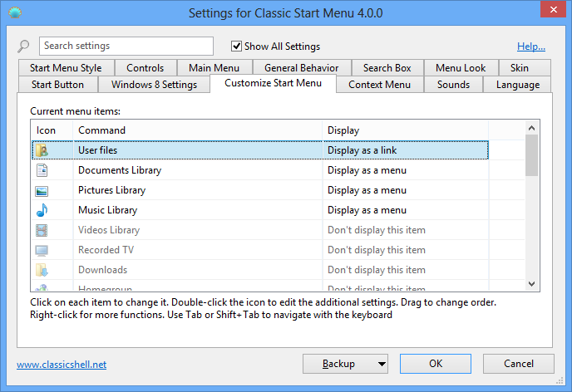Click the Videos Library film icon
The width and height of the screenshot is (572, 392).
(x=42, y=230)
